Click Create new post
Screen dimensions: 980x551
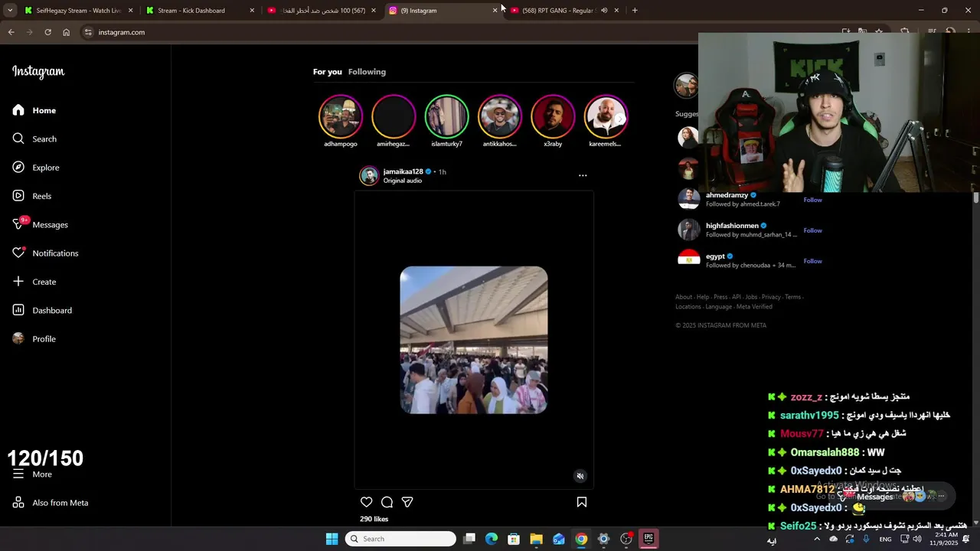point(34,282)
